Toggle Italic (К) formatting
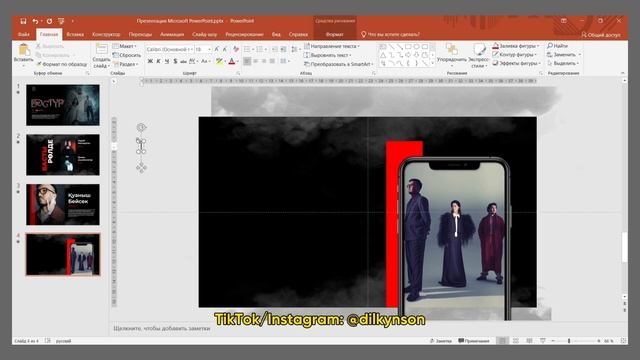The image size is (640, 360). [x=158, y=61]
